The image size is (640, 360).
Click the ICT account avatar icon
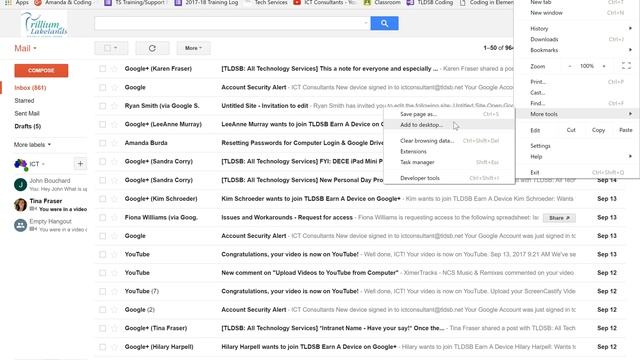[20, 164]
